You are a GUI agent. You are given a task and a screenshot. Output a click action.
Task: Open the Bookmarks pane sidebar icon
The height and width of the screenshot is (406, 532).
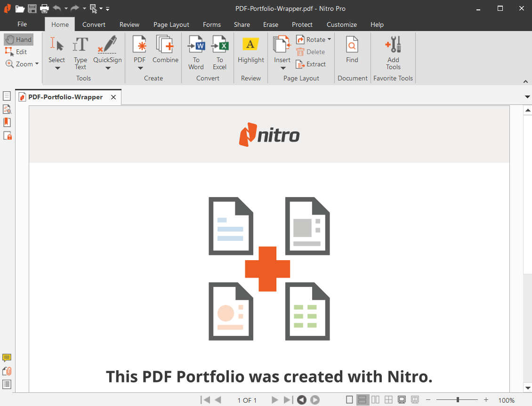click(x=7, y=122)
